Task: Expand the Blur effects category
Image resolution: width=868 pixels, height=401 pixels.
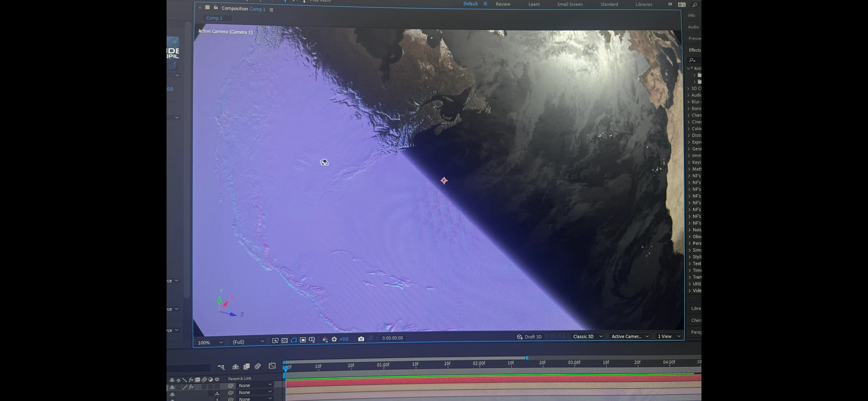Action: (689, 102)
